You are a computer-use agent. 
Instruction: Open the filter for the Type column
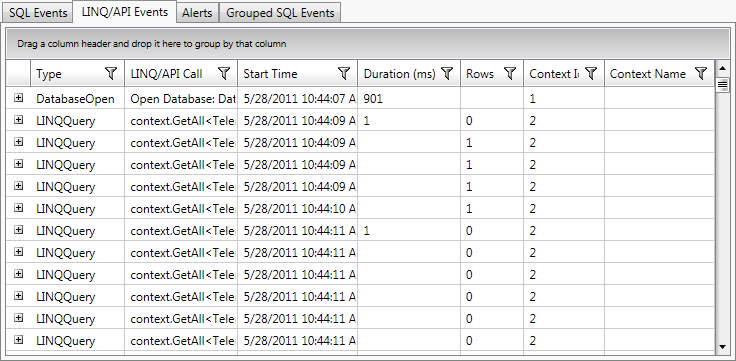point(111,73)
